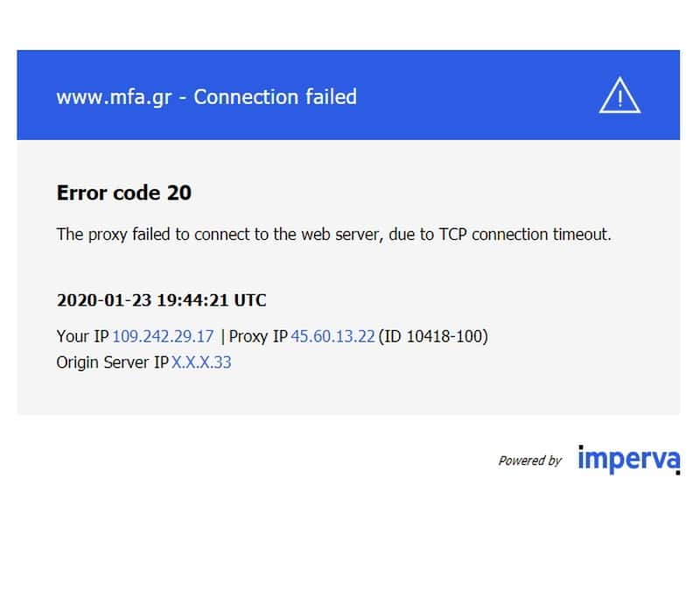Viewport: 700px width, 605px height.
Task: Click the 2020-01-23 19:44:21 UTC timestamp
Action: [x=162, y=300]
